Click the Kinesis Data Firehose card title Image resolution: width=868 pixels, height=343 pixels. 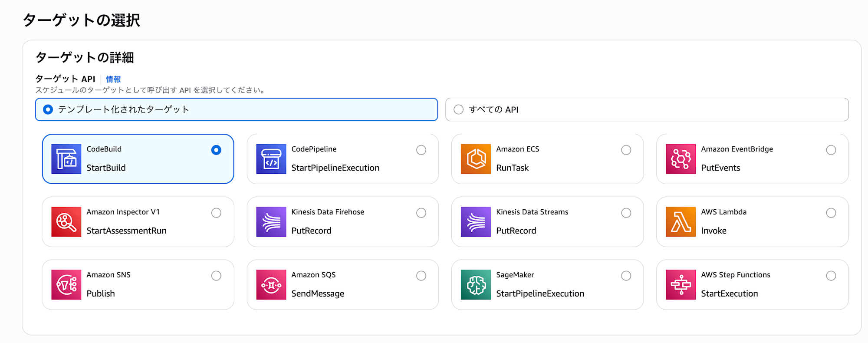[x=328, y=212]
